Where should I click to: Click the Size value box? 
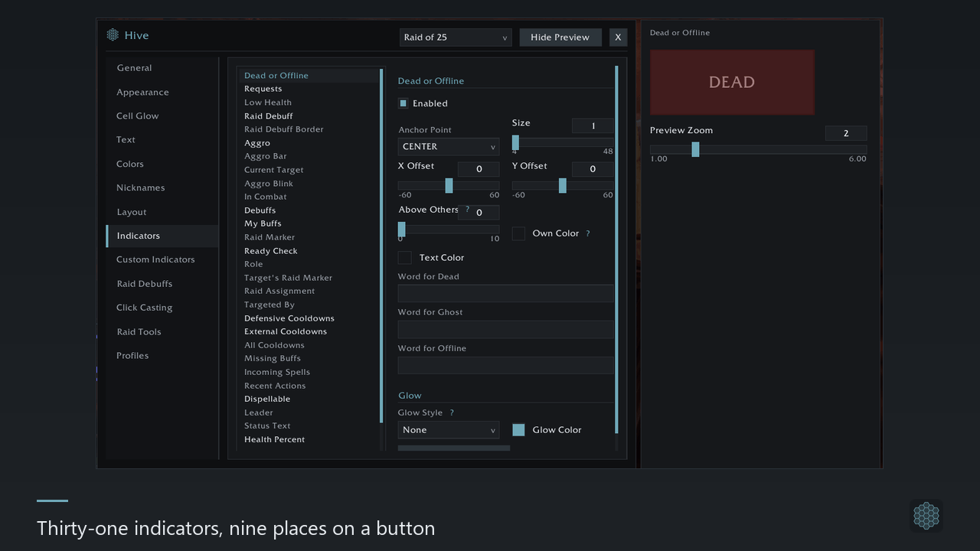click(x=593, y=126)
